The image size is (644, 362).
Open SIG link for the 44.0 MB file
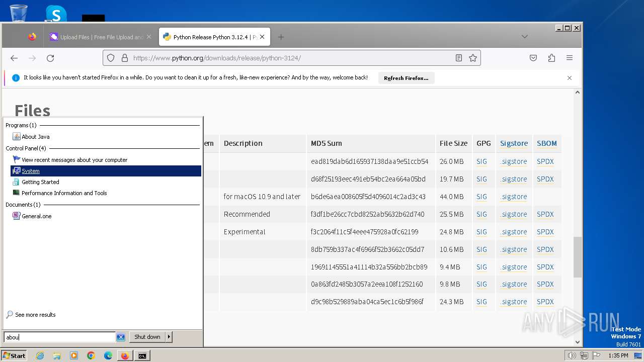[x=481, y=197]
